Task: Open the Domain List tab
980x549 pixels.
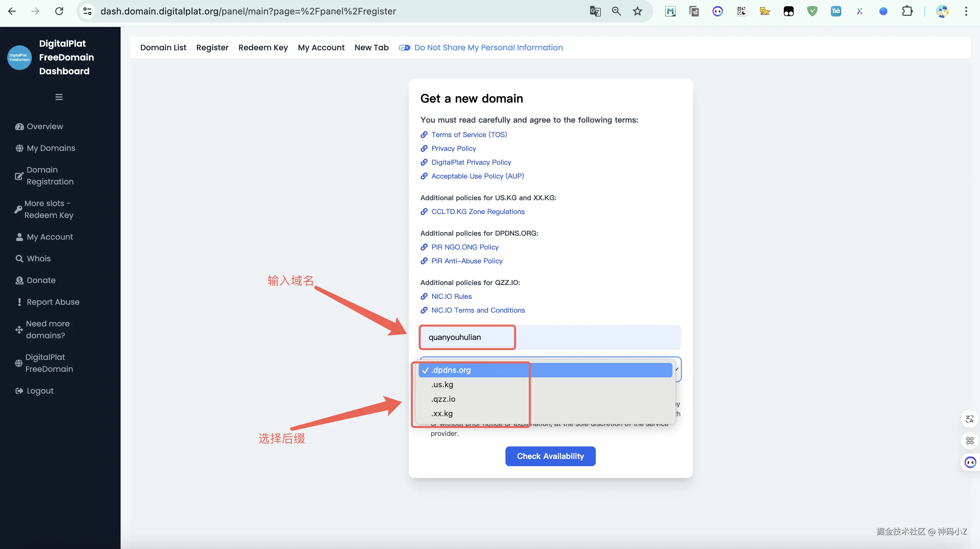Action: 163,48
